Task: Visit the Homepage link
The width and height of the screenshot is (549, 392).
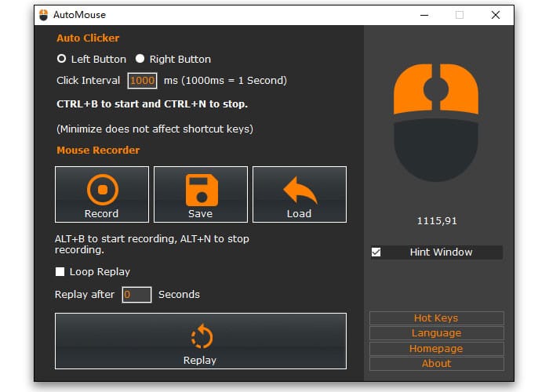Action: (x=436, y=348)
